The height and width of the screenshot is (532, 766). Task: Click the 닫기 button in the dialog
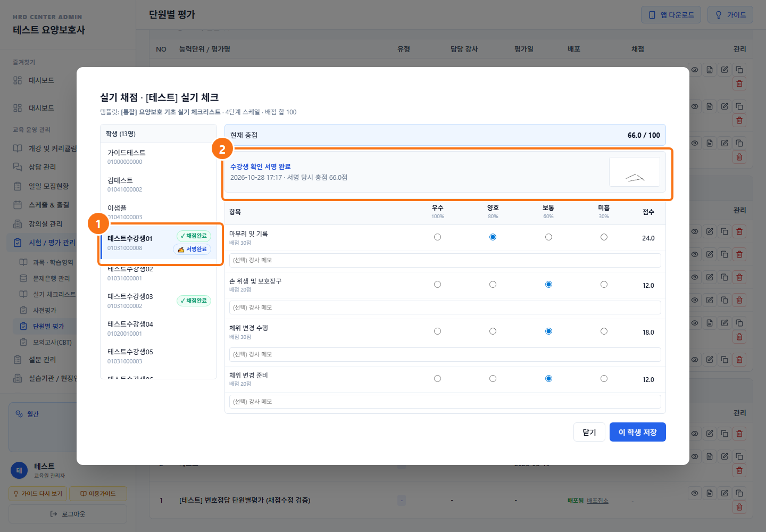click(x=589, y=432)
